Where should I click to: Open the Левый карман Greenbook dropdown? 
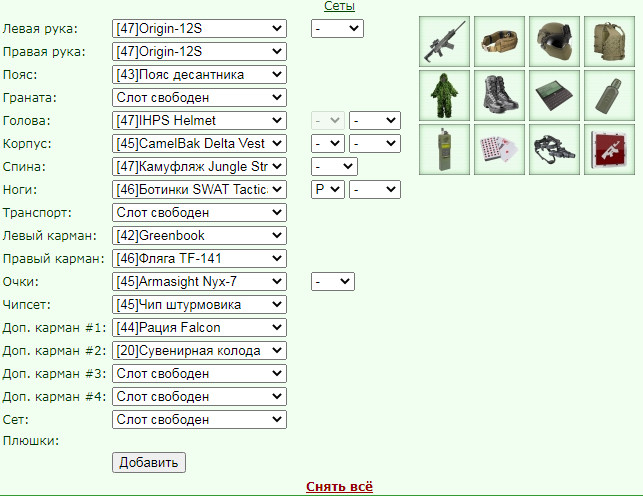pyautogui.click(x=199, y=235)
